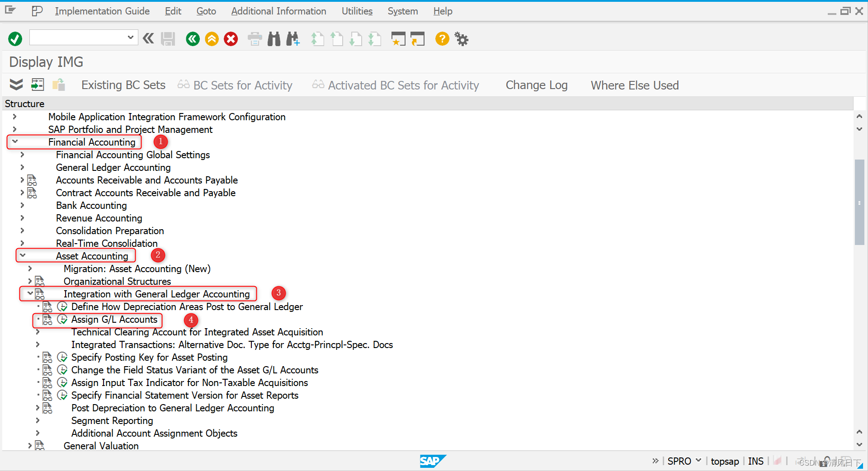This screenshot has width=868, height=471.
Task: Click the Customize Local Layout gear icon
Action: pyautogui.click(x=462, y=39)
